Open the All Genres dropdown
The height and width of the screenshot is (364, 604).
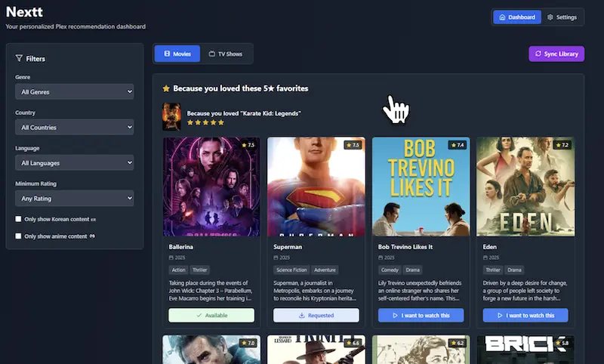(x=74, y=91)
